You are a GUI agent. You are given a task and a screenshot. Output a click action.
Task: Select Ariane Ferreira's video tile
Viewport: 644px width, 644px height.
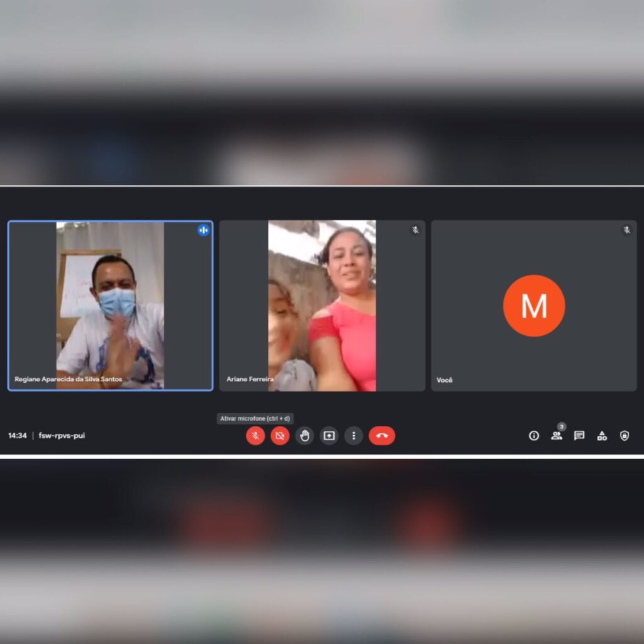(322, 305)
